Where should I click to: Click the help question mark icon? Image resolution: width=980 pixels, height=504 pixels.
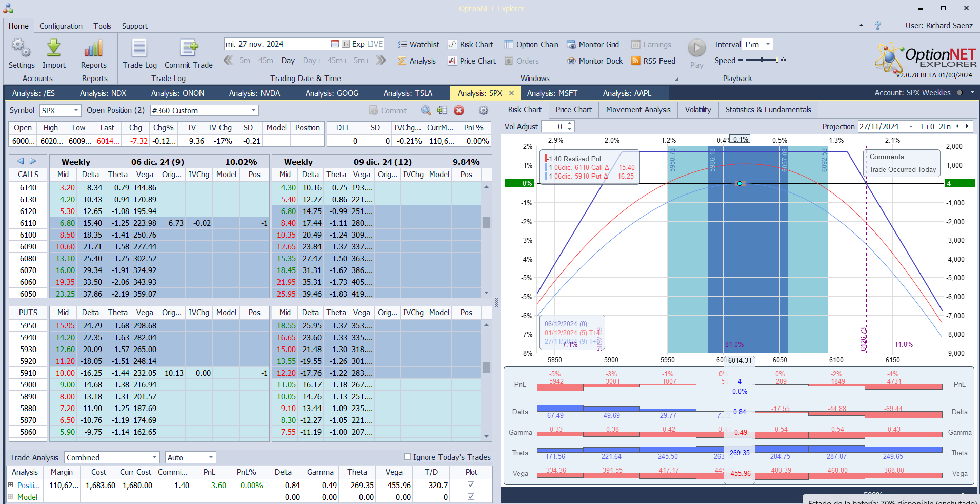878,26
